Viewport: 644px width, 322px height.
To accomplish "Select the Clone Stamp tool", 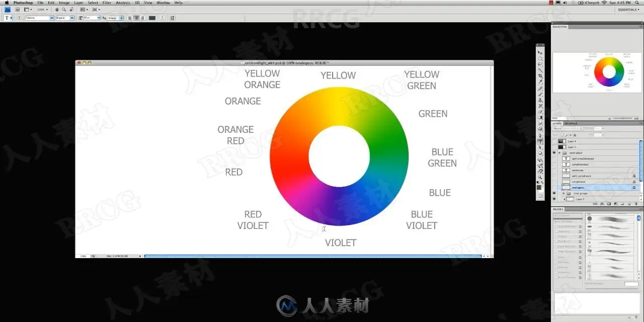I will tap(540, 100).
